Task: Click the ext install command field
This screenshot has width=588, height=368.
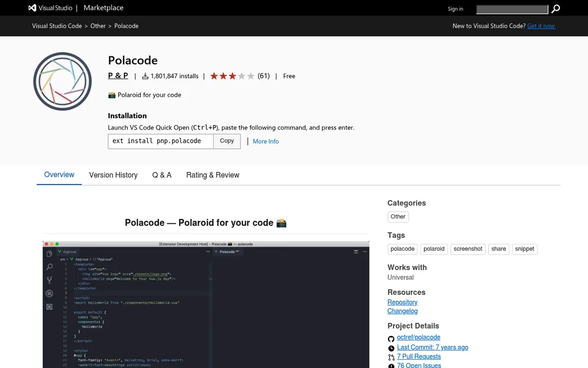Action: [x=161, y=141]
